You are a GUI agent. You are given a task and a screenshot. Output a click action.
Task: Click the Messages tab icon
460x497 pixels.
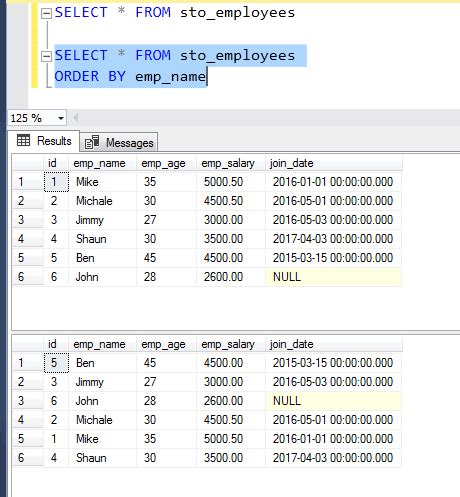pos(92,142)
